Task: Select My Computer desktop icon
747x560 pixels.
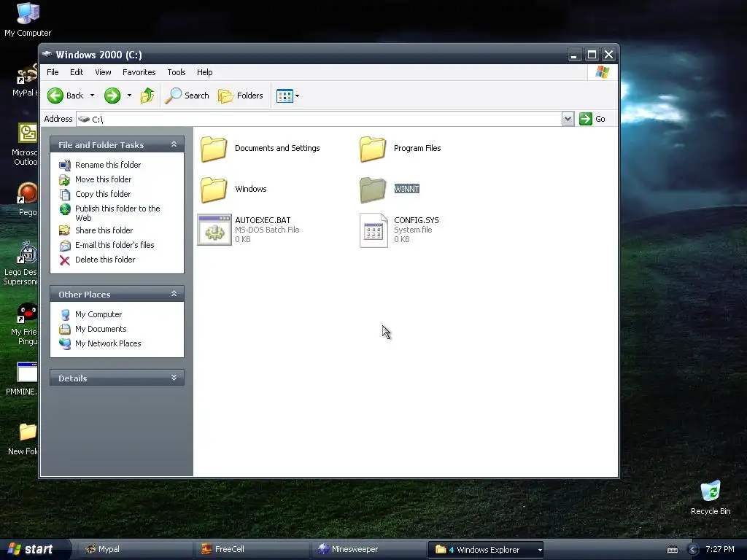Action: tap(28, 13)
